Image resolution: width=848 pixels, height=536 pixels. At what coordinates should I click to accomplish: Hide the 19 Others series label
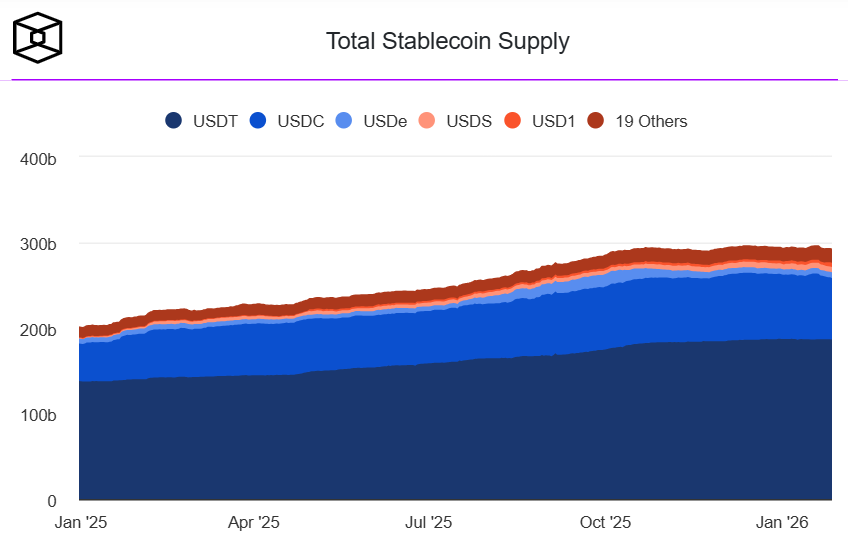pos(651,121)
